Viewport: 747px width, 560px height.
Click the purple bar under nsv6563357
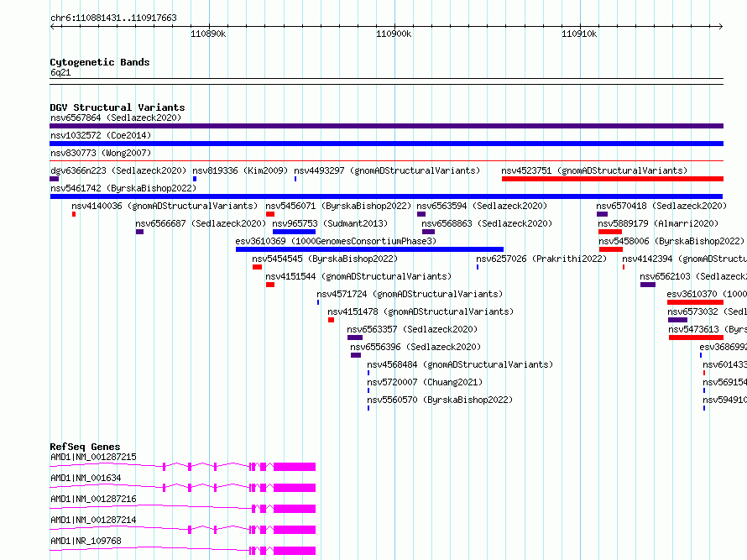pos(355,338)
